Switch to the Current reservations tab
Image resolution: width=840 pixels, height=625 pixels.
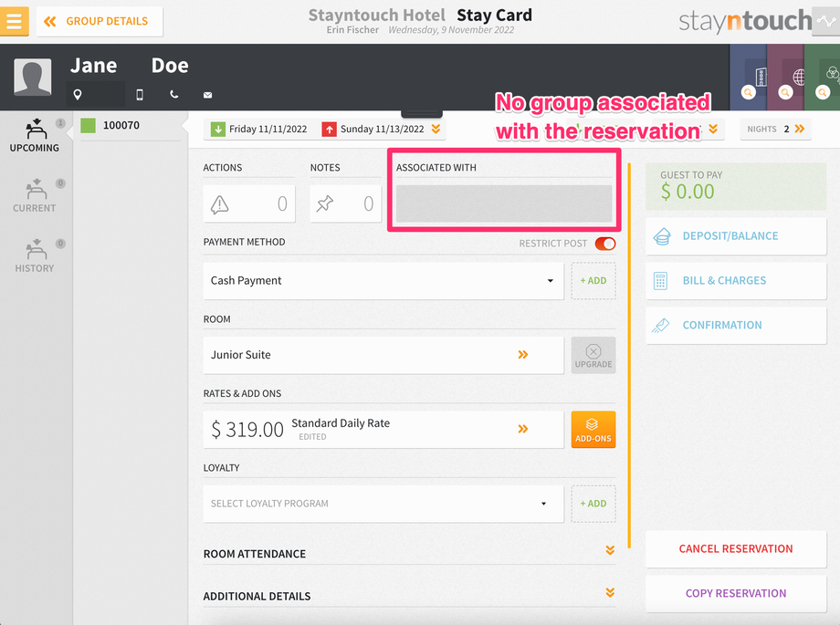point(36,196)
